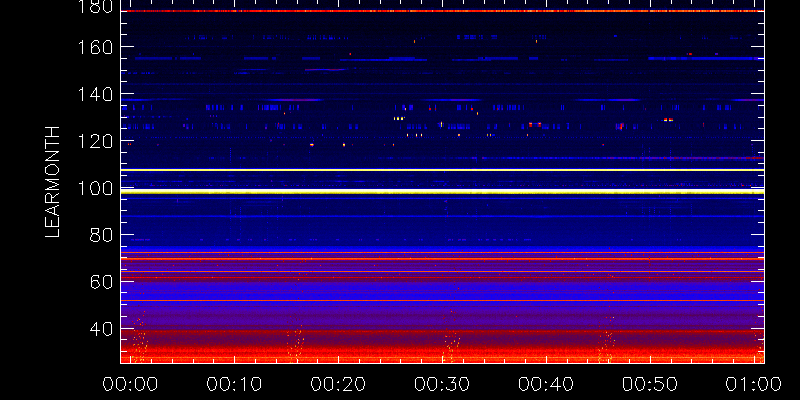Click the LEARMONTH y-axis label
Viewport: 800px width, 400px height.
(53, 182)
